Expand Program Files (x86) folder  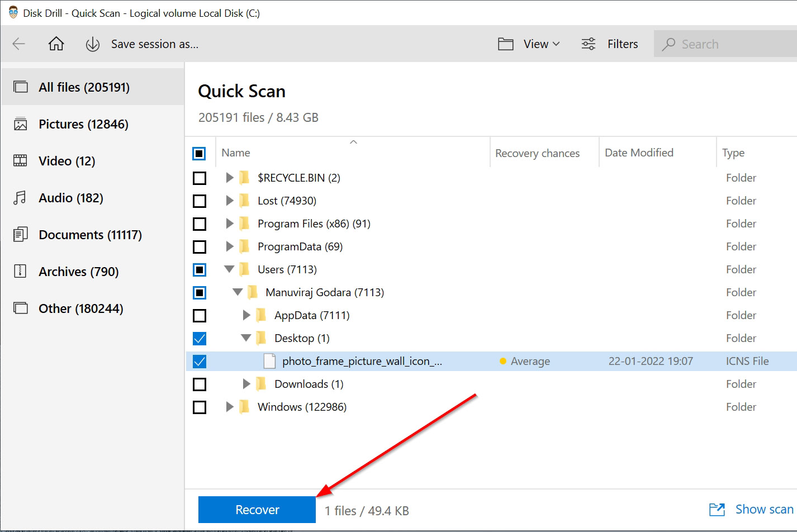230,224
